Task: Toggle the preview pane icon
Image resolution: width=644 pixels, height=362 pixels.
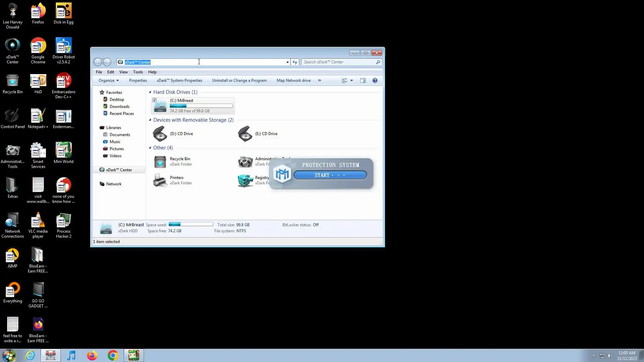Action: 363,80
